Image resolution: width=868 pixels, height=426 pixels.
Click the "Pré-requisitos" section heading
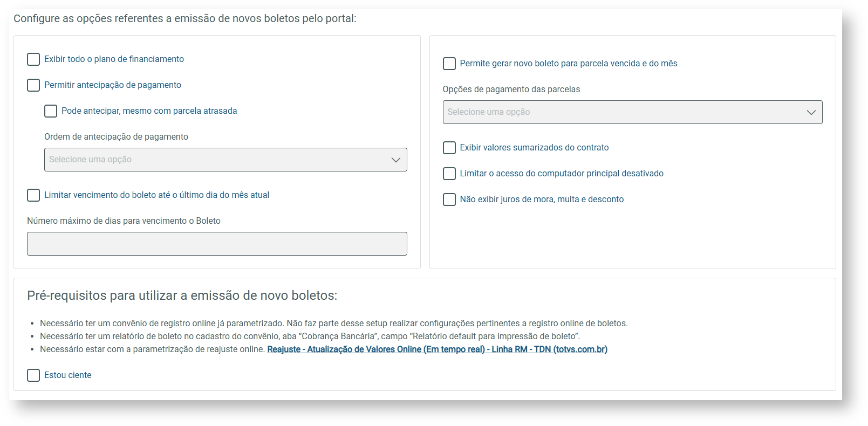coord(182,296)
